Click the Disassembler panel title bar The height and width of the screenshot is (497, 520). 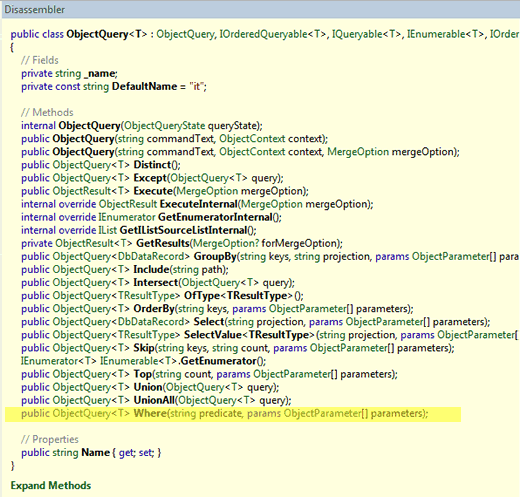click(x=260, y=9)
